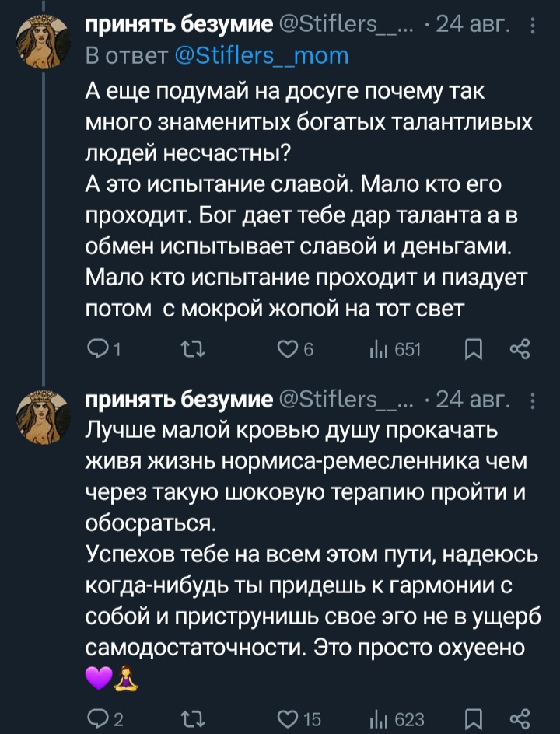The height and width of the screenshot is (734, 560).
Task: Open second tweet's 24 авг. timestamp
Action: pyautogui.click(x=474, y=400)
